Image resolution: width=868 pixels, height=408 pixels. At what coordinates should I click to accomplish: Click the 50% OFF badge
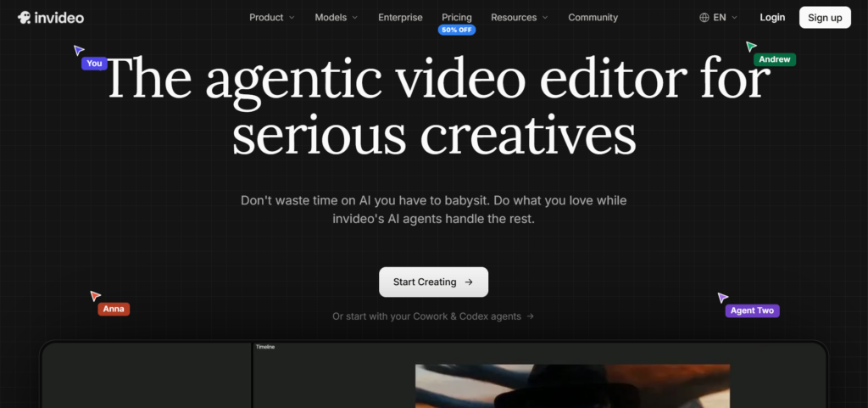pos(457,30)
